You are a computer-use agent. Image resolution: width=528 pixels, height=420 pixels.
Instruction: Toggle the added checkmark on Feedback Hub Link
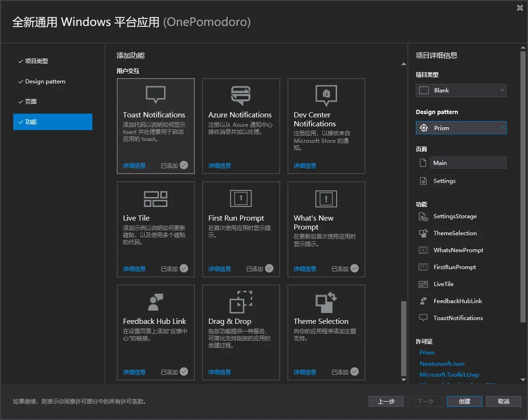coord(184,371)
